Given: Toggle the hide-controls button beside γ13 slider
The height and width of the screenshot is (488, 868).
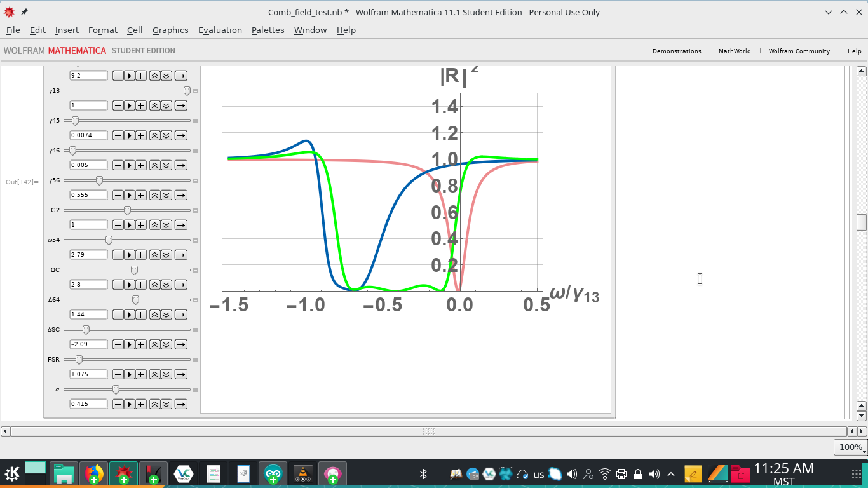Looking at the screenshot, I should (x=196, y=91).
